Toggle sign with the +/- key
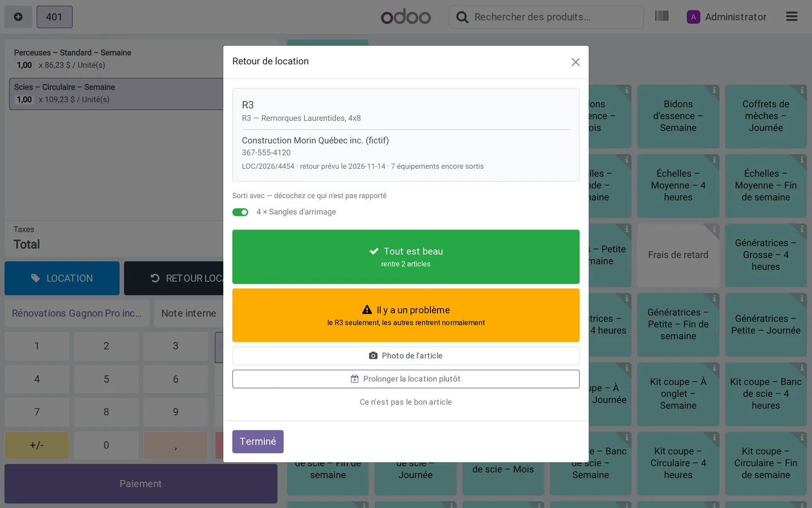Screen dimensions: 812x508 click(37, 446)
